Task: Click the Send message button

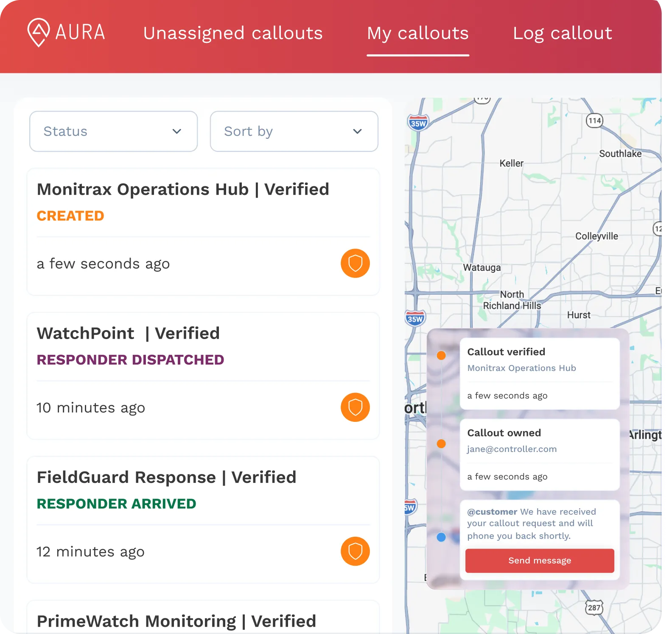Action: click(x=540, y=561)
